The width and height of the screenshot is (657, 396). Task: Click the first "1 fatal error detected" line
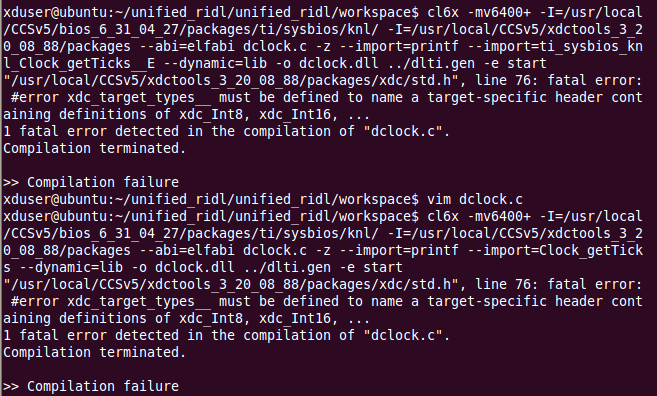(226, 132)
